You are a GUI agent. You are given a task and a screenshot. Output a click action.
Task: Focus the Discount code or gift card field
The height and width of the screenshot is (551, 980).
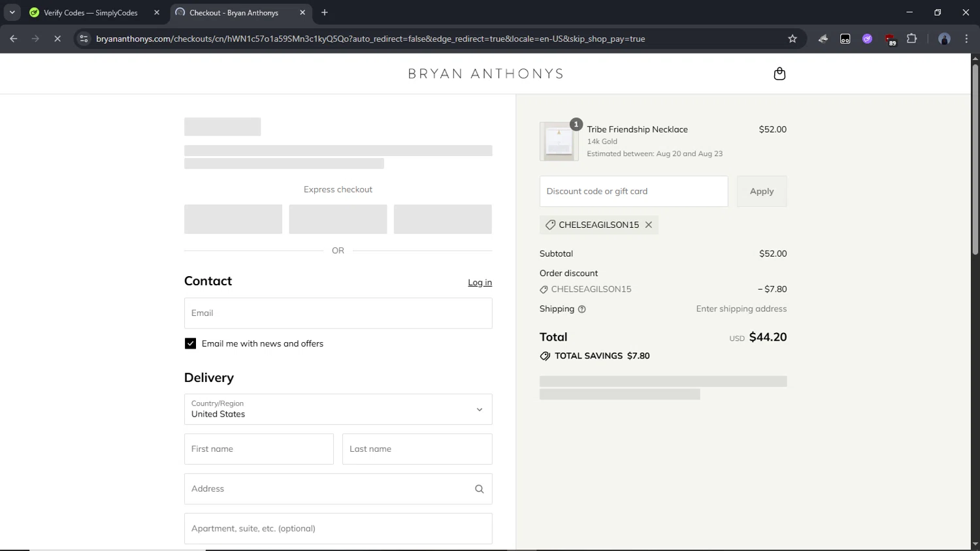(x=634, y=191)
